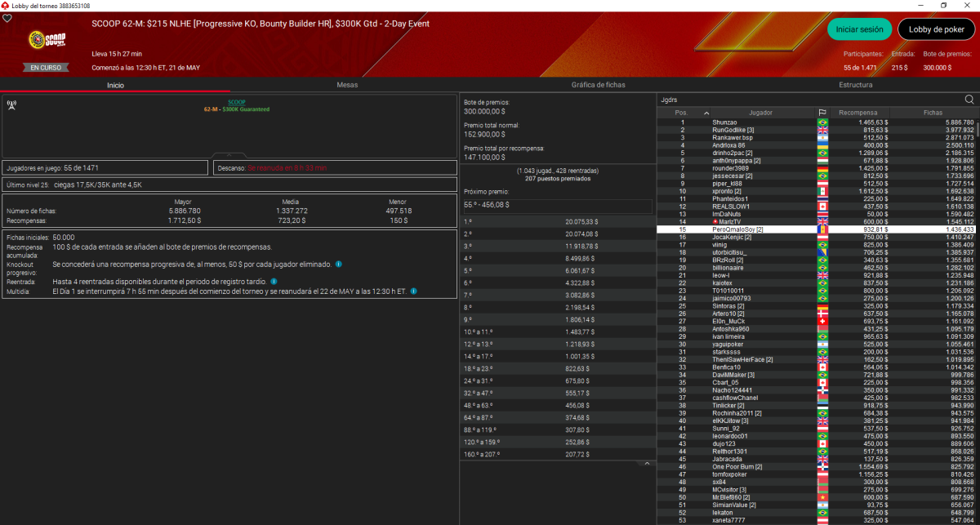The width and height of the screenshot is (980, 525).
Task: Open the Gráfica de fichas tab
Action: [599, 85]
